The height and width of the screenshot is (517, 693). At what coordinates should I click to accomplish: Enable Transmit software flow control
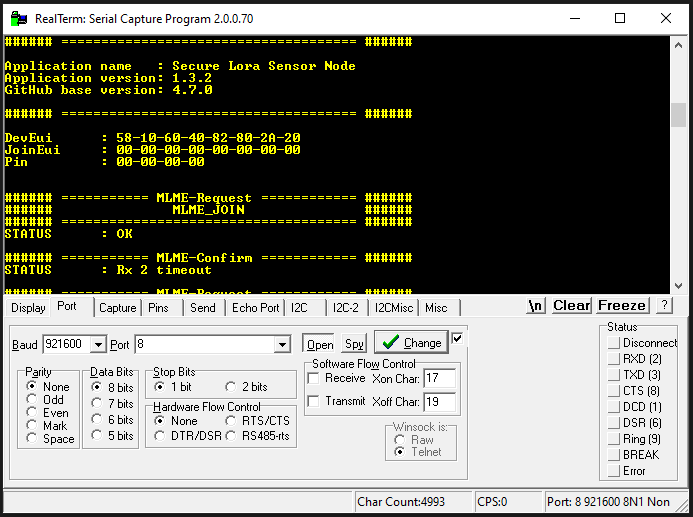(314, 402)
